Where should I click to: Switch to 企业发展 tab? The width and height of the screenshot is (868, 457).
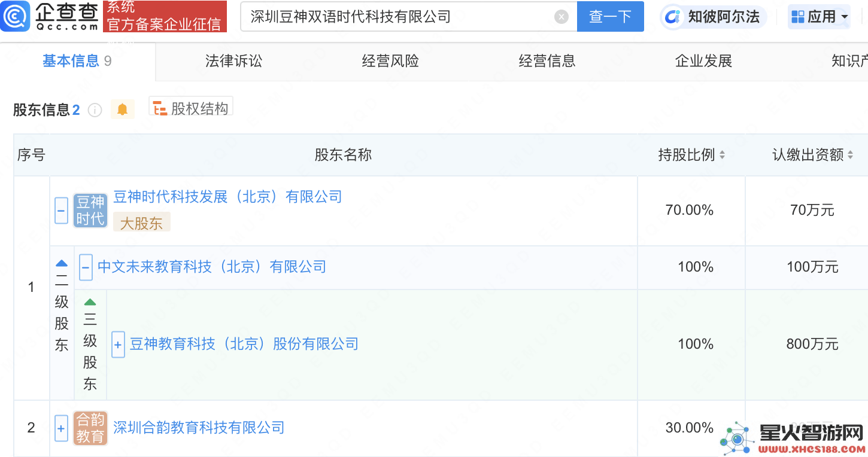click(x=704, y=61)
